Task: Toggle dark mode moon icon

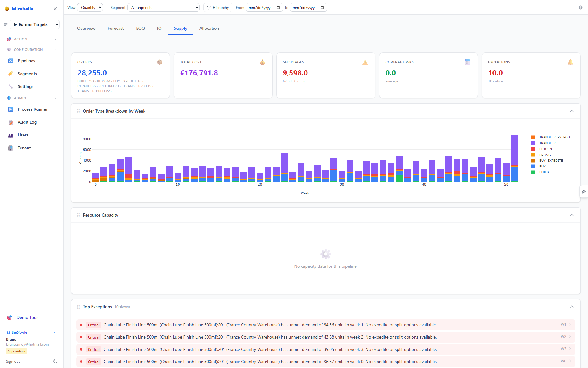Action: [55, 361]
